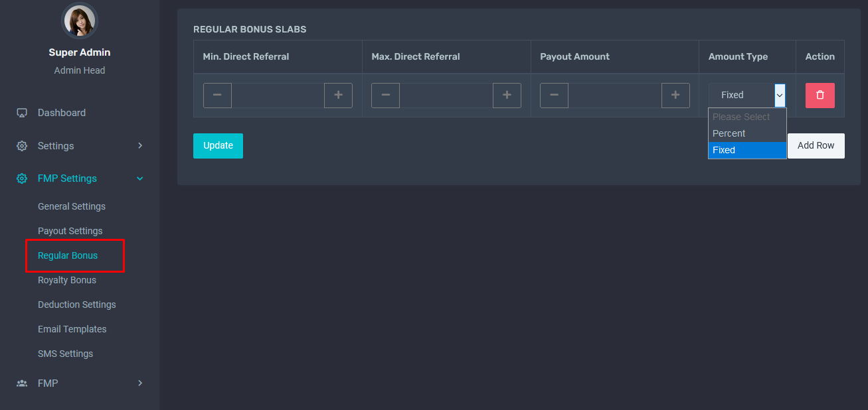Click the red trash delete icon
Viewport: 868px width, 410px height.
(820, 96)
